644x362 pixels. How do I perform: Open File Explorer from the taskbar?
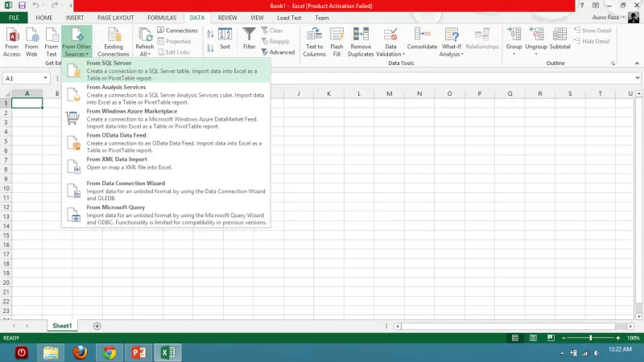click(51, 352)
